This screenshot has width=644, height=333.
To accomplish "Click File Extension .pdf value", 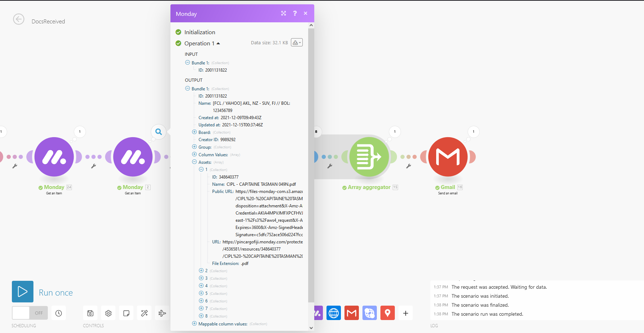I will (245, 264).
